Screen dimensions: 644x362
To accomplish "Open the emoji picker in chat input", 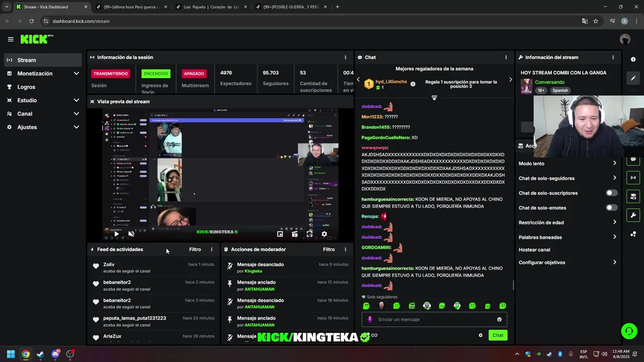I will click(499, 319).
